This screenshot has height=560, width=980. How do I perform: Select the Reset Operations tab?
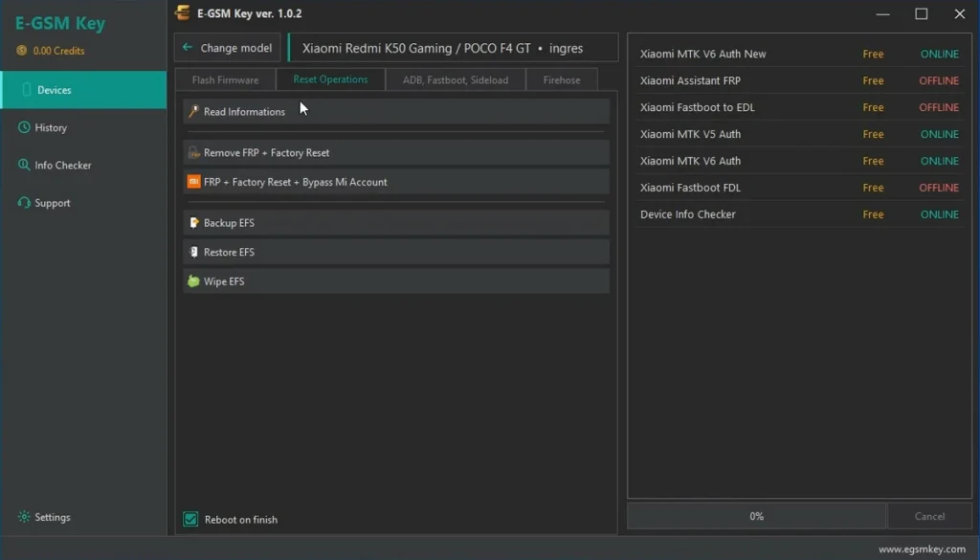pos(330,79)
